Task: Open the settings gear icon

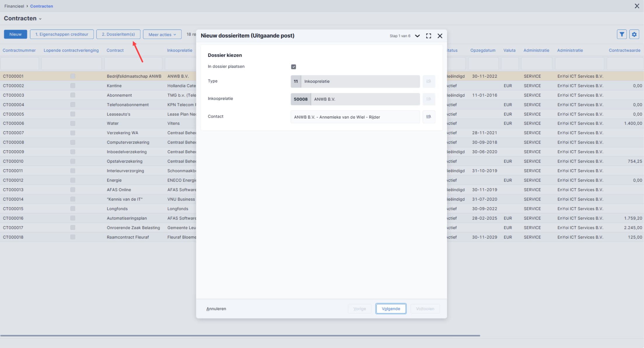Action: 634,34
